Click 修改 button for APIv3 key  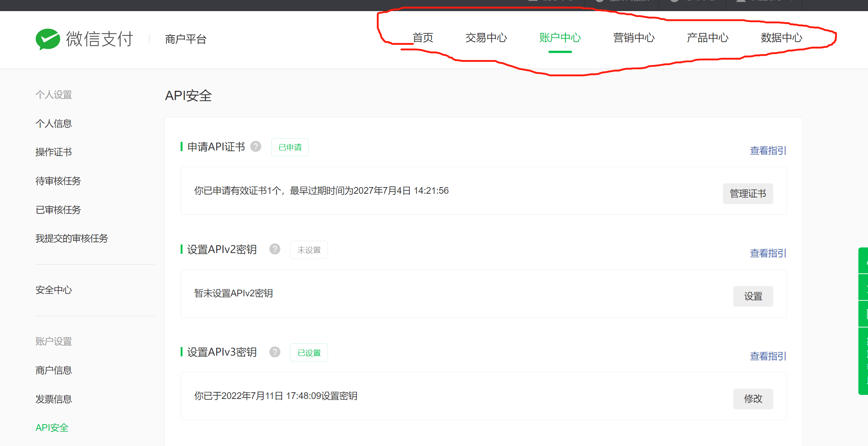pos(753,399)
